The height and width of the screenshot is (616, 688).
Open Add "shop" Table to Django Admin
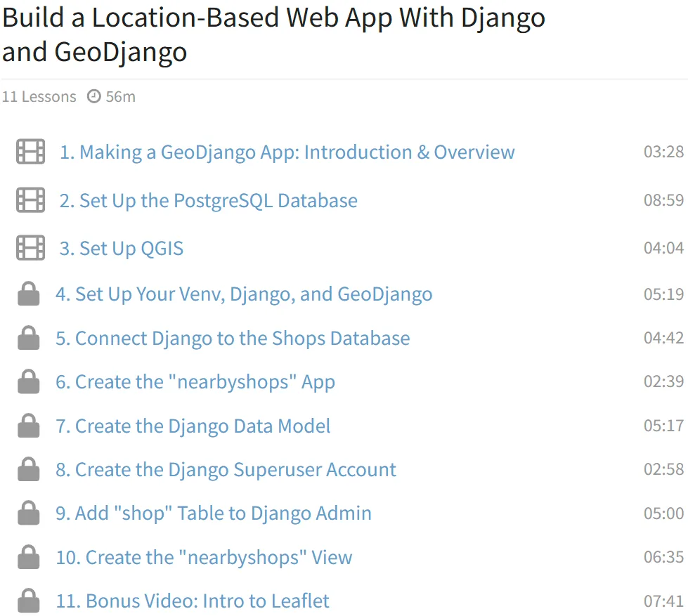point(214,513)
